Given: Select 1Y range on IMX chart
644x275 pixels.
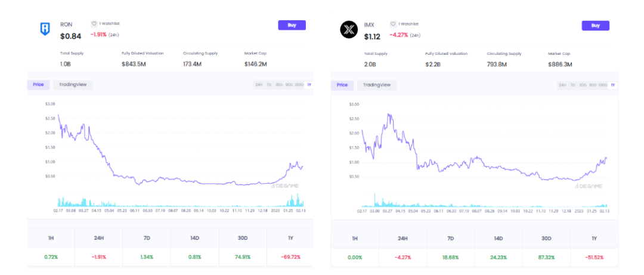Looking at the screenshot, I should [x=612, y=85].
